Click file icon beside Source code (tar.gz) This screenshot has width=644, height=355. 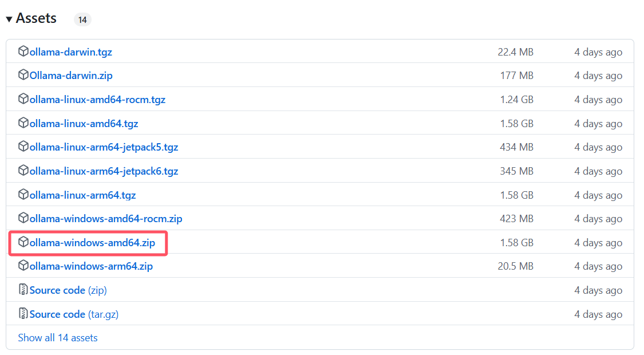[x=23, y=314]
